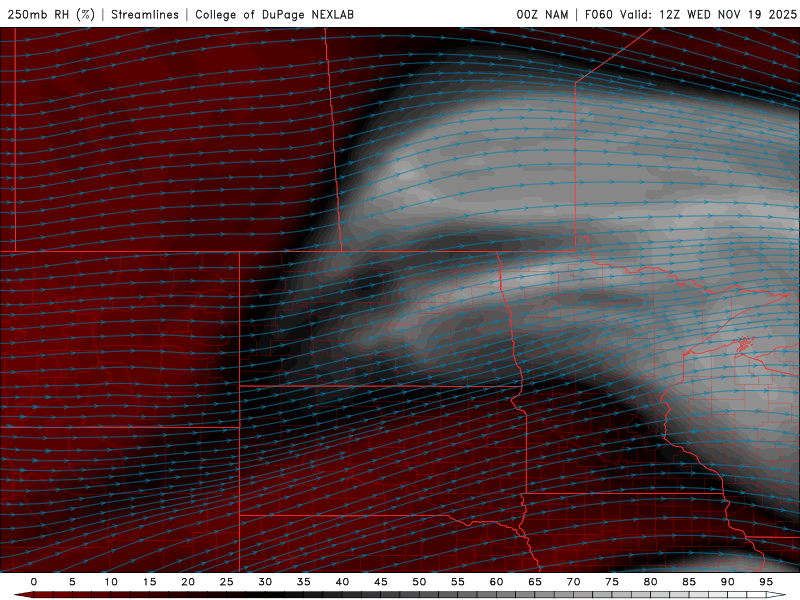Click the colorbar label "80"
The image size is (800, 600).
(x=651, y=582)
